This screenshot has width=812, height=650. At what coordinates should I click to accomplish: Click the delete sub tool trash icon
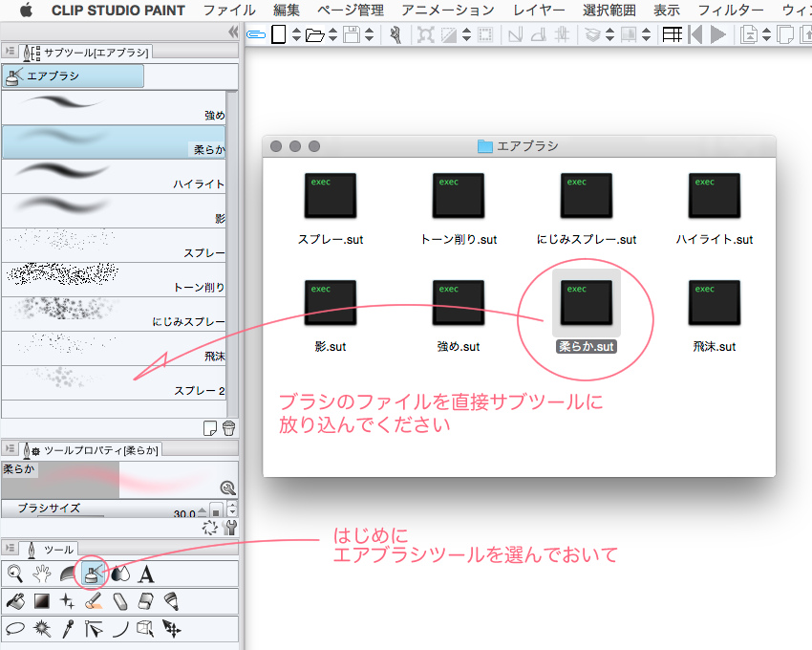[x=228, y=428]
